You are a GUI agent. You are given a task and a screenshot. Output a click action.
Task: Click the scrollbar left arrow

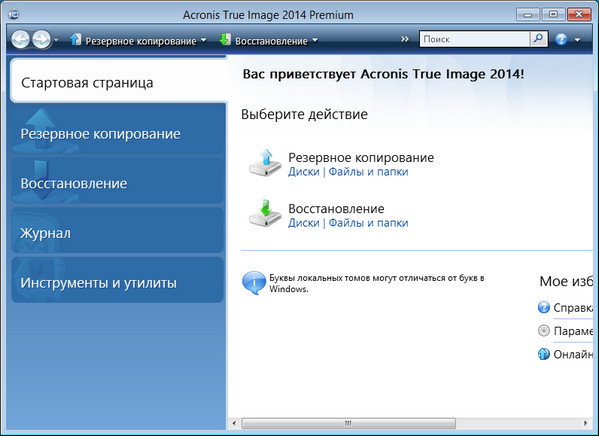point(234,423)
